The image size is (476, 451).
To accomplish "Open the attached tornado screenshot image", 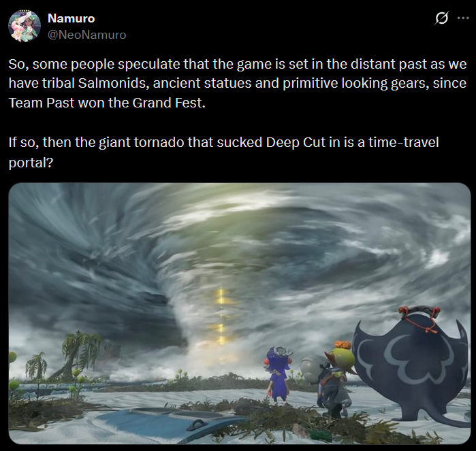I will pyautogui.click(x=240, y=314).
